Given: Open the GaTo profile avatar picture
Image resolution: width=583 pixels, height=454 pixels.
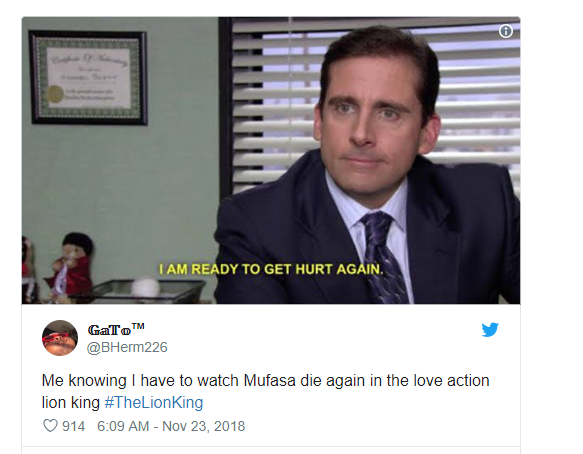Looking at the screenshot, I should (59, 338).
